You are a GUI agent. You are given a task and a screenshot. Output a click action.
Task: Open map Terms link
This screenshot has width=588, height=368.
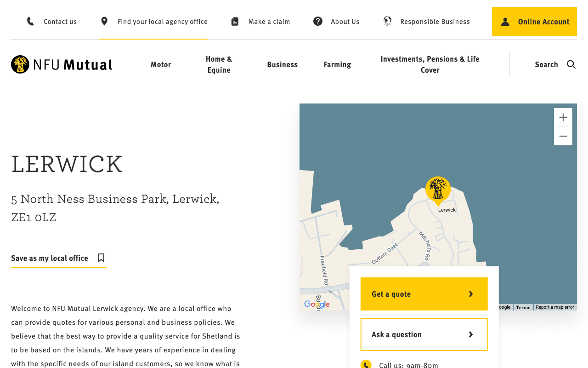click(523, 307)
